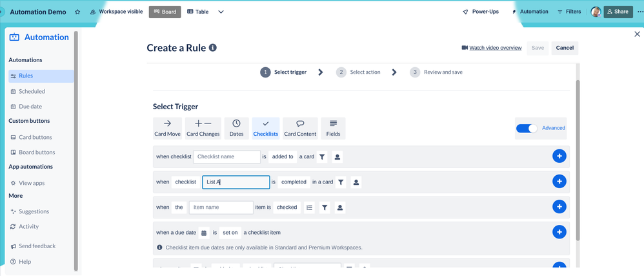
Task: Click the rule editor vertical scrollbar
Action: 578,160
